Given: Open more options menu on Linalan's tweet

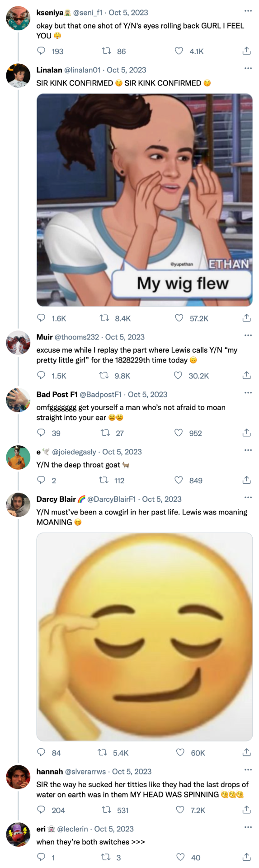Looking at the screenshot, I should [x=248, y=68].
